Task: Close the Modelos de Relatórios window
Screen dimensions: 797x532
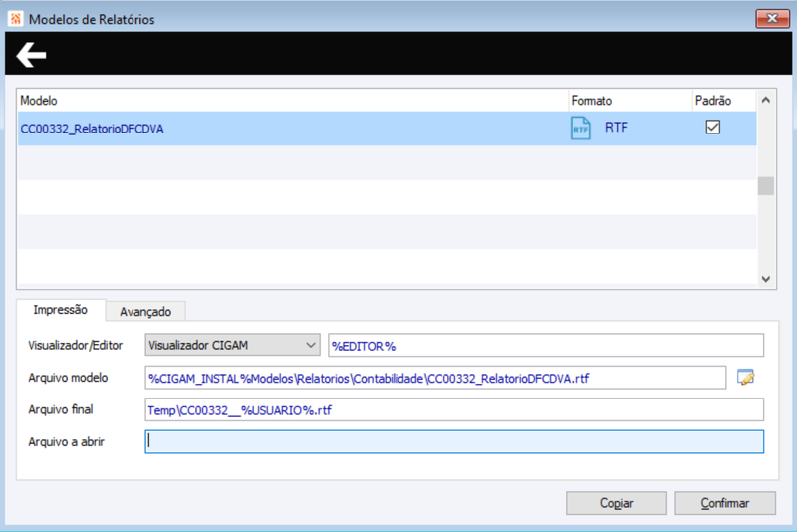Action: [x=772, y=18]
